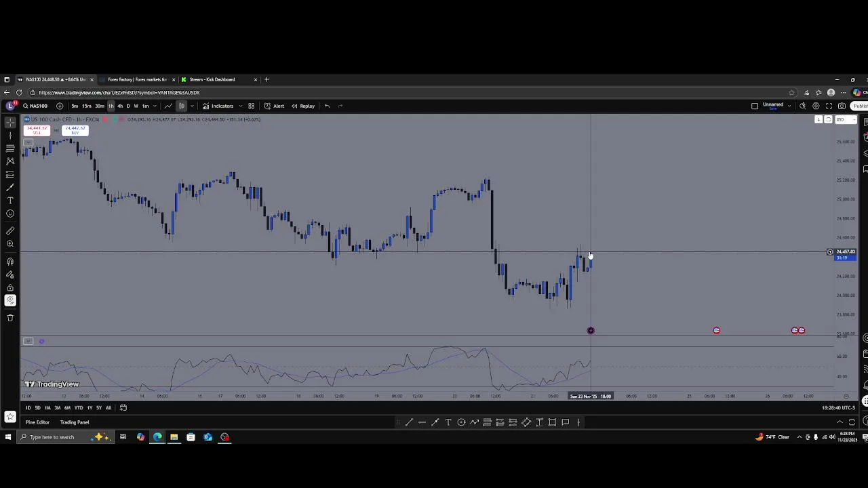Open the Pine Editor tab
868x488 pixels.
(x=37, y=422)
